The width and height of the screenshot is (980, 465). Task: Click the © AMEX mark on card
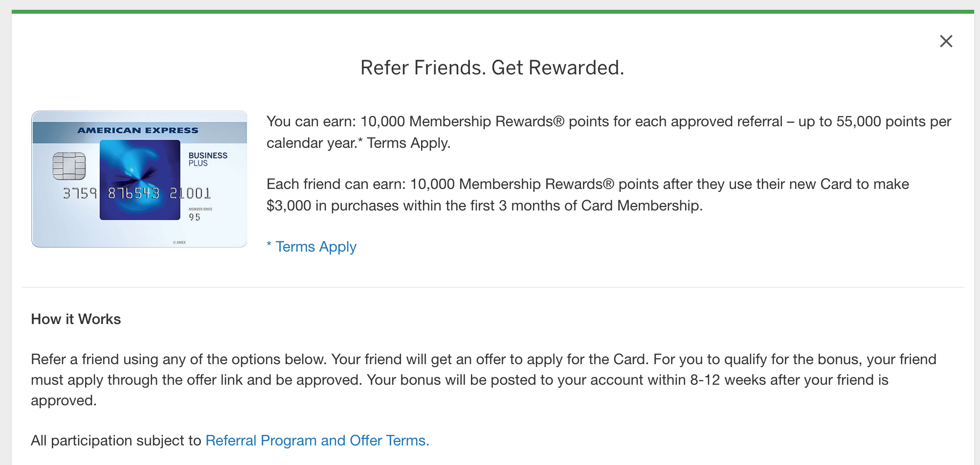[x=179, y=242]
